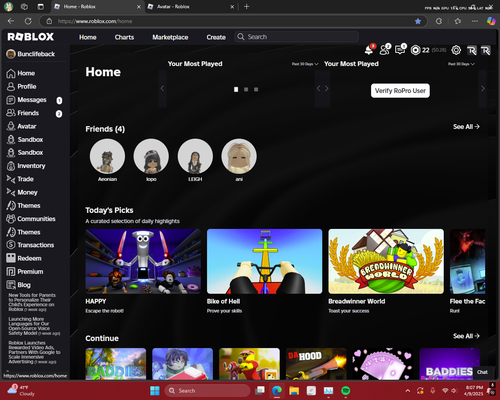Click the leftmost previous arrow of Most Played carousel
The height and width of the screenshot is (400, 500).
[162, 89]
